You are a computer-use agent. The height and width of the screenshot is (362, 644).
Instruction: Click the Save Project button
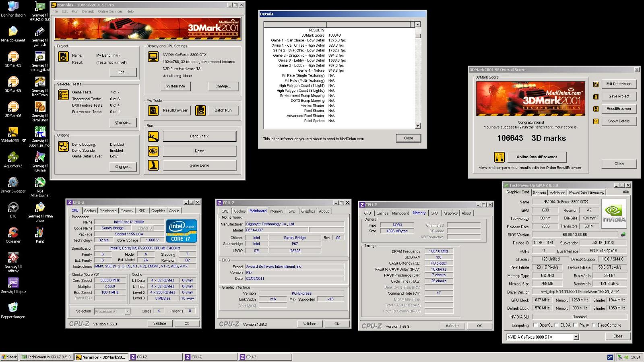tap(619, 97)
